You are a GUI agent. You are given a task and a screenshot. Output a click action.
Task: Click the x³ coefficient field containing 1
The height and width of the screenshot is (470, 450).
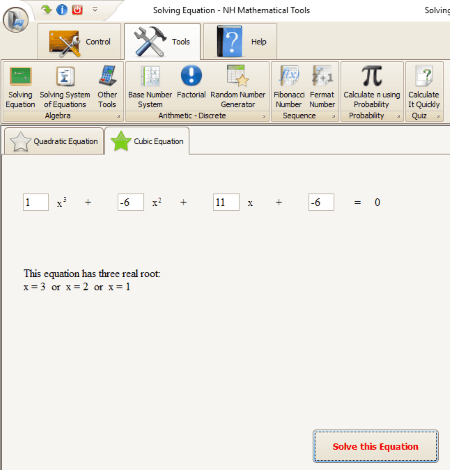(x=36, y=202)
